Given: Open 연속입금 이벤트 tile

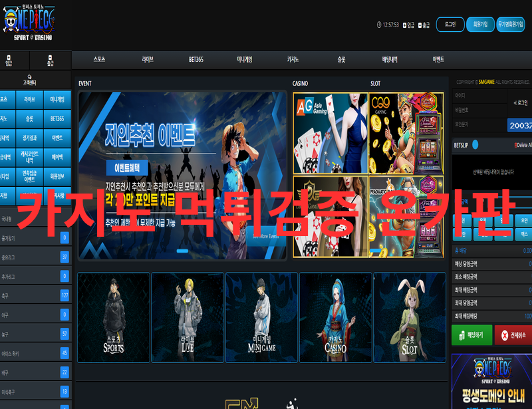Looking at the screenshot, I should (29, 176).
